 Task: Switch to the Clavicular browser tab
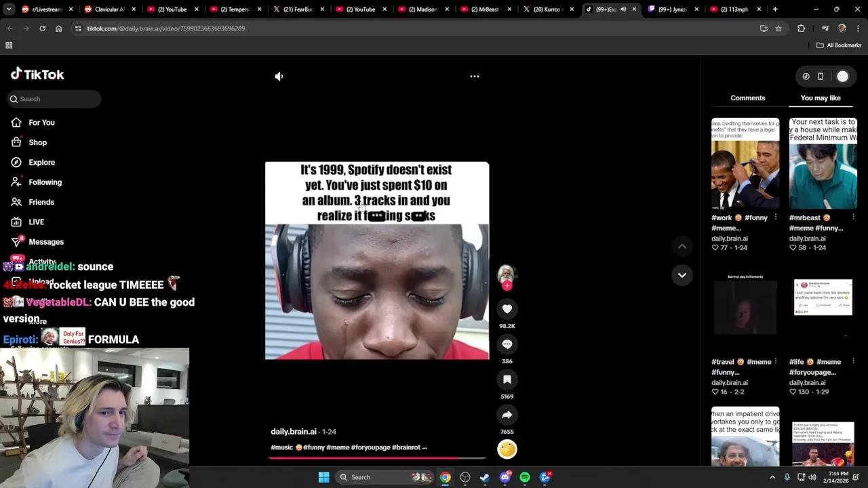pos(108,9)
